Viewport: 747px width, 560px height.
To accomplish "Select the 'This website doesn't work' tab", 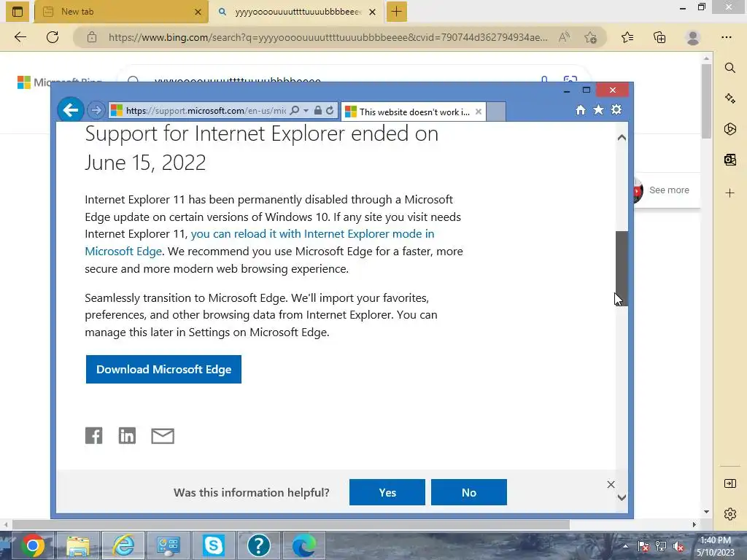I will click(414, 112).
